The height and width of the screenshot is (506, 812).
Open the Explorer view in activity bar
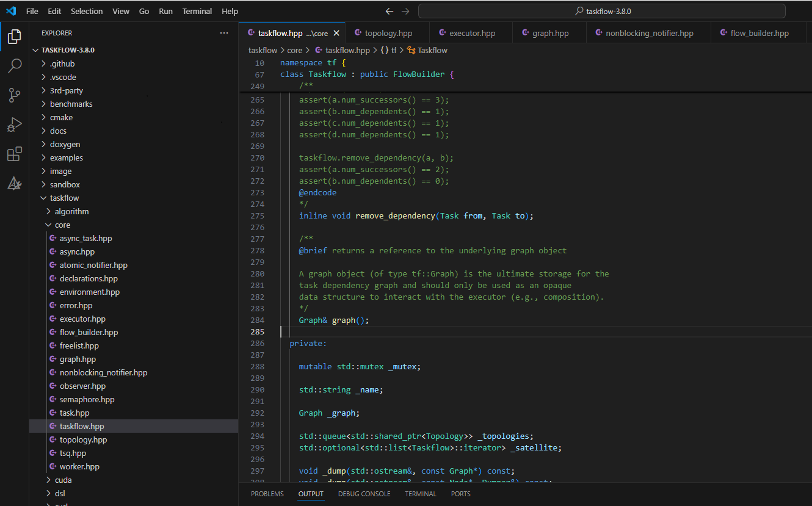coord(15,36)
